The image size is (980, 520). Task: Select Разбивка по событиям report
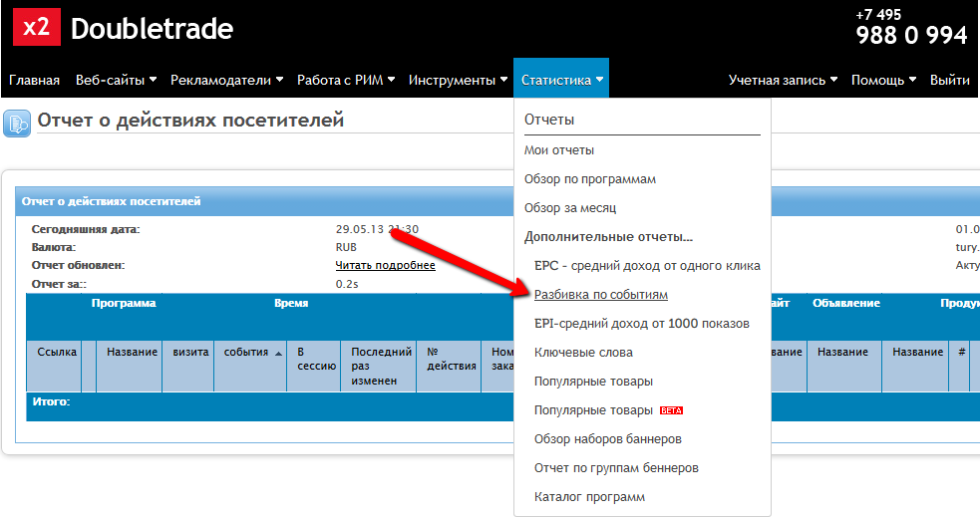[x=600, y=295]
